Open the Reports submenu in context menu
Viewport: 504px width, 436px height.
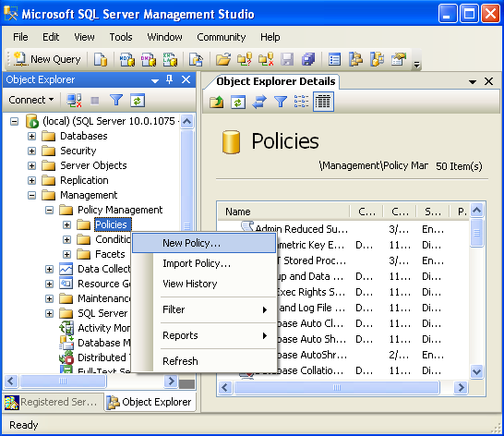click(x=204, y=335)
